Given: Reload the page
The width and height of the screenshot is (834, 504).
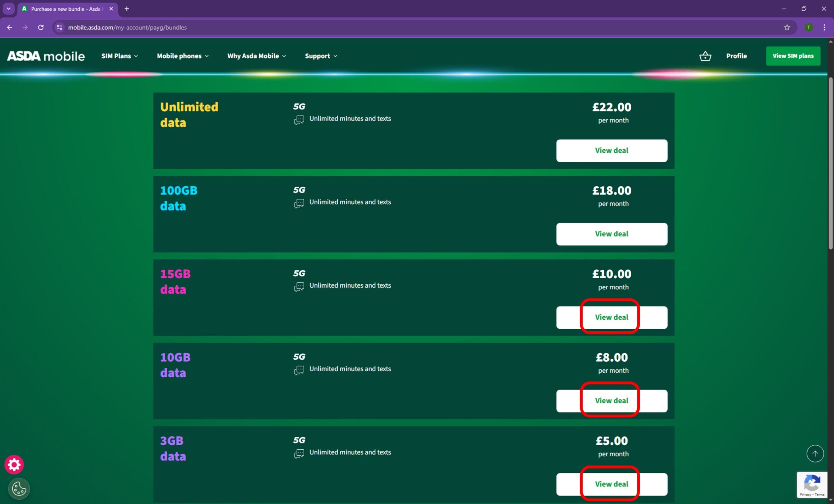Looking at the screenshot, I should pyautogui.click(x=41, y=27).
